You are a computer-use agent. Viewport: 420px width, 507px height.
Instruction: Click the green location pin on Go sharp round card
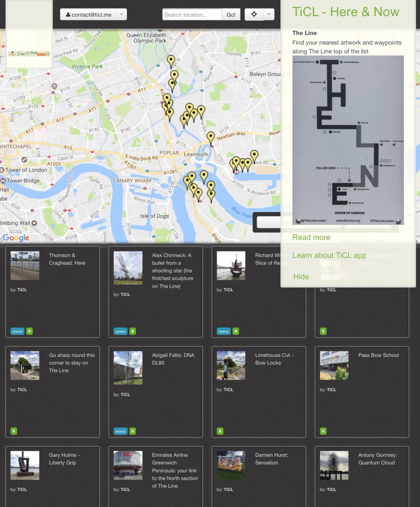(14, 431)
